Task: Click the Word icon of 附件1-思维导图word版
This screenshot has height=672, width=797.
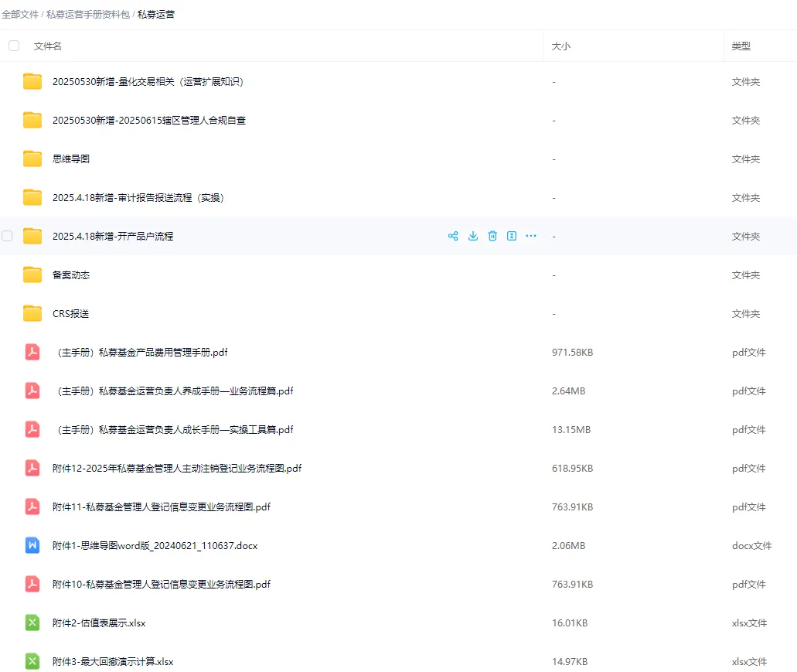Action: coord(32,545)
